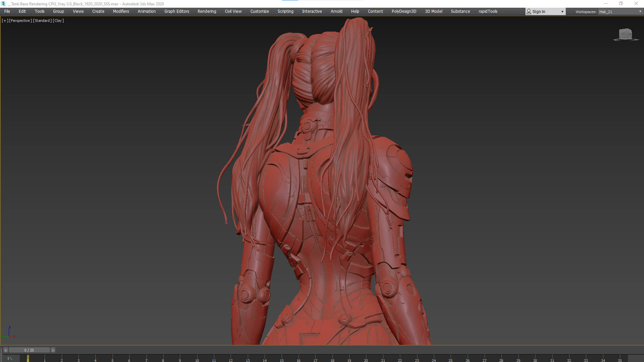Open the Graph Editors menu
This screenshot has width=644, height=362.
click(x=177, y=11)
